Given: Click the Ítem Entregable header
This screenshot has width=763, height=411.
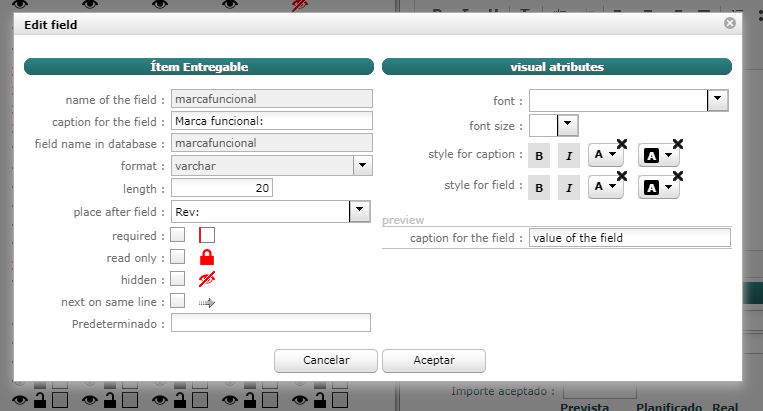Looking at the screenshot, I should (x=199, y=67).
